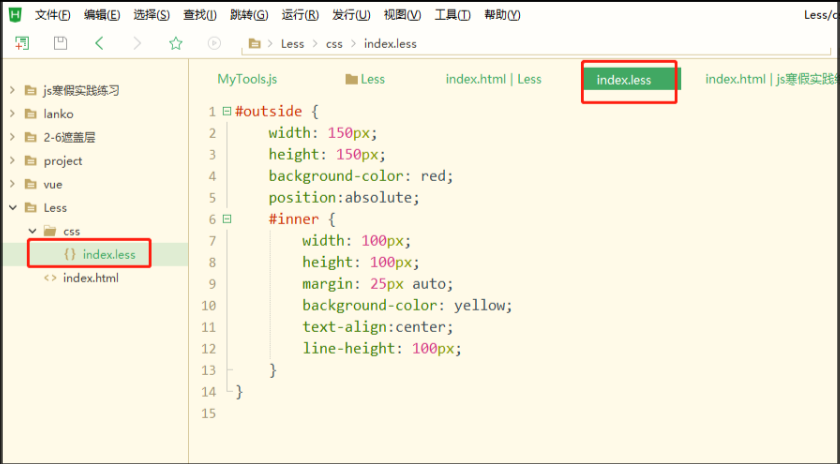Click the css breadcrumb segment
The height and width of the screenshot is (464, 840).
tap(334, 44)
